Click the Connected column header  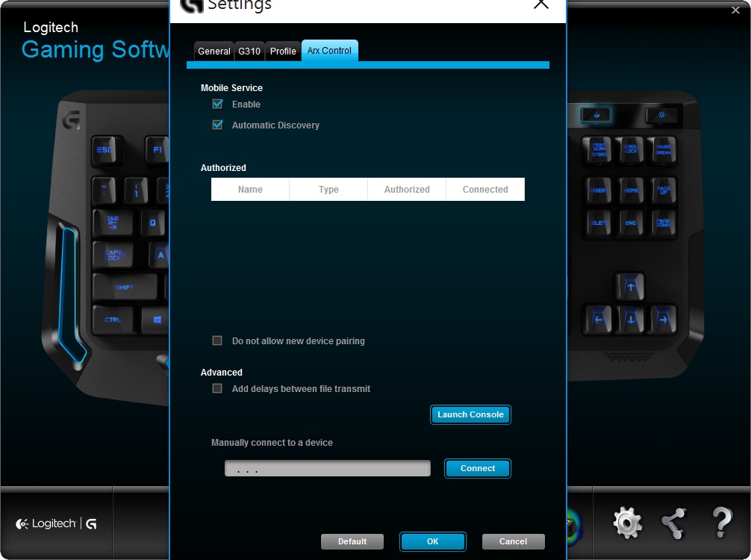[485, 189]
